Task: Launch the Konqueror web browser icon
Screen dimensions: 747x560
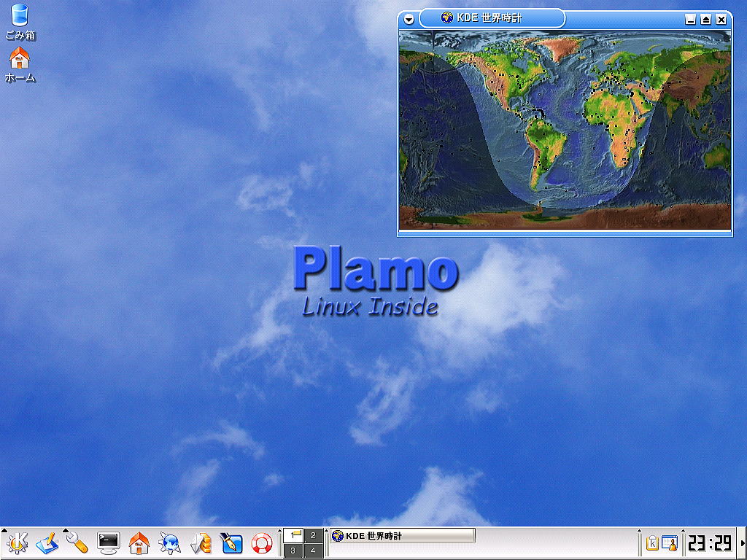Action: coord(169,542)
